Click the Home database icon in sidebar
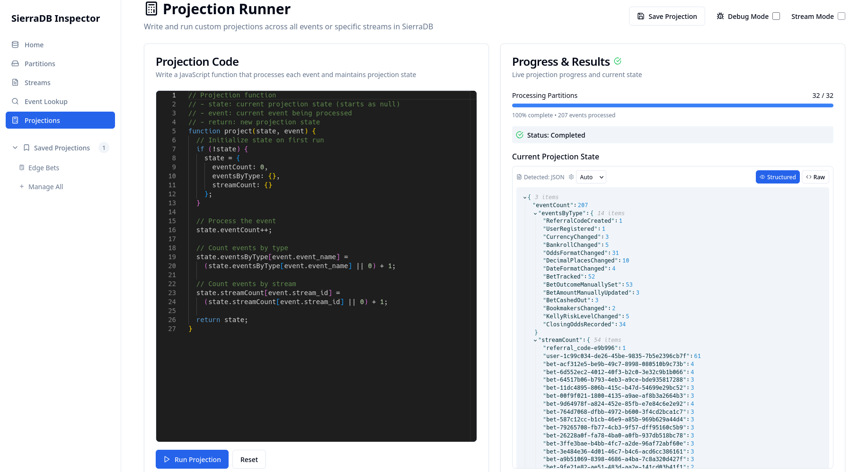This screenshot has width=868, height=472. (x=15, y=44)
